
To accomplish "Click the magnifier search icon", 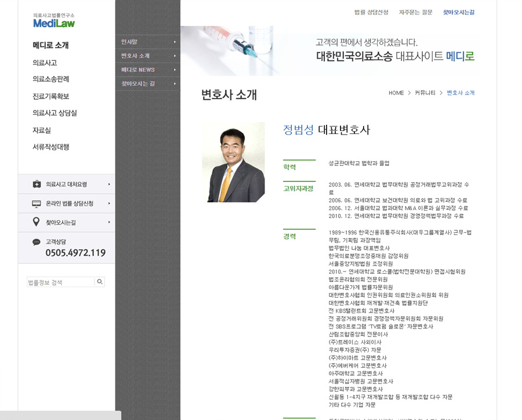I will [x=100, y=282].
